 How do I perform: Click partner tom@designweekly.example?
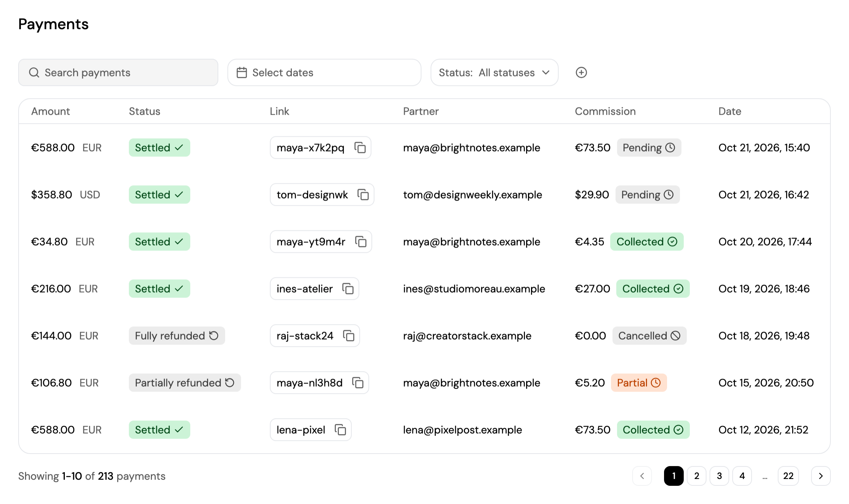(x=472, y=194)
